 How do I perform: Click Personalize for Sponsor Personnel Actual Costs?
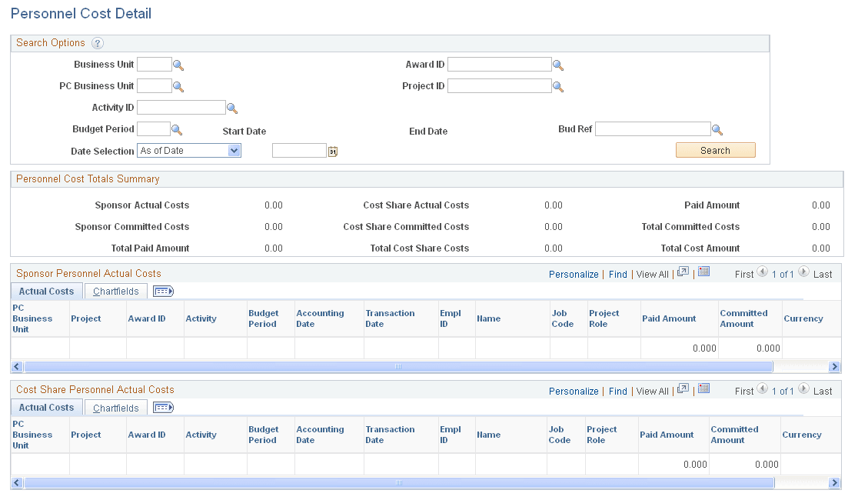coord(574,274)
